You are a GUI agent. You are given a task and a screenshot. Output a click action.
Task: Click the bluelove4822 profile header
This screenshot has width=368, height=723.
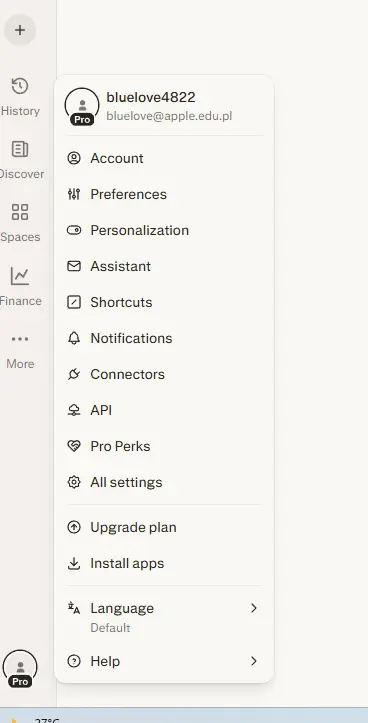click(x=164, y=106)
